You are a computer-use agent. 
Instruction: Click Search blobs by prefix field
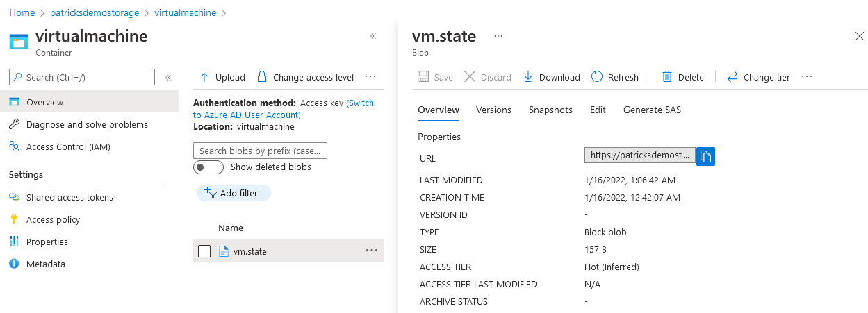pos(260,151)
